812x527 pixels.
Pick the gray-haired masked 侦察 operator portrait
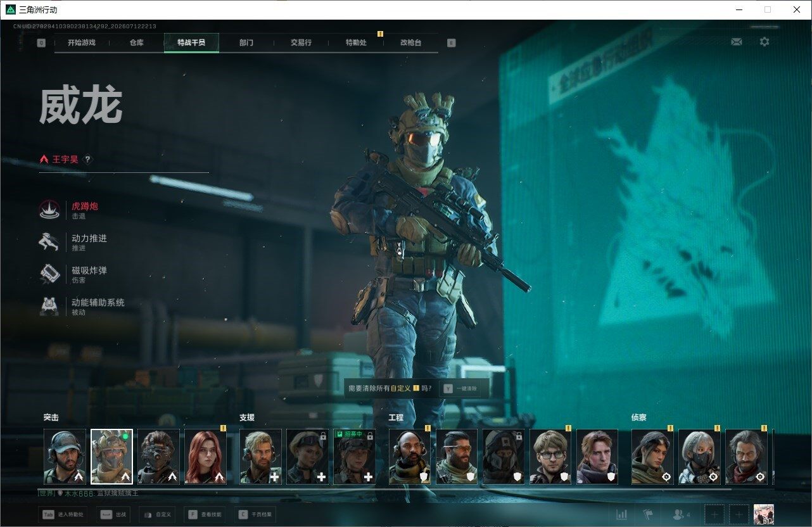(699, 457)
